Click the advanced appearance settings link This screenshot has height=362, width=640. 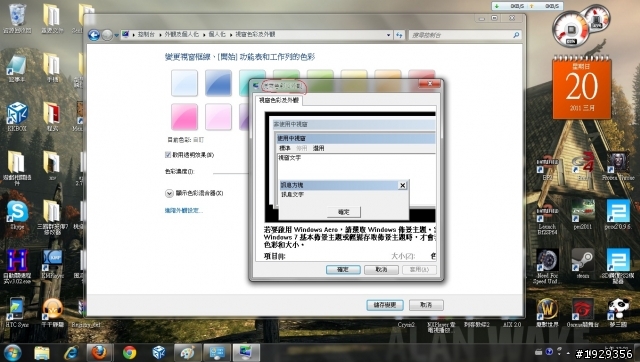pos(183,211)
